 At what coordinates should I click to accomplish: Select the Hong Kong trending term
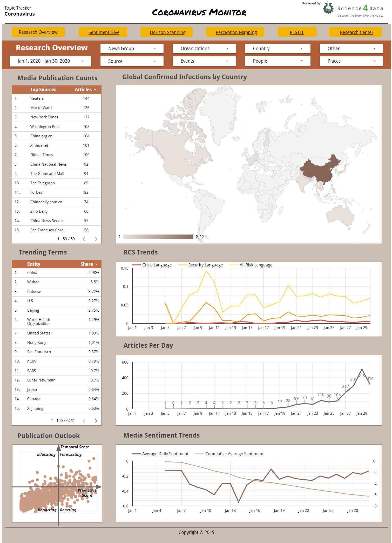click(57, 343)
